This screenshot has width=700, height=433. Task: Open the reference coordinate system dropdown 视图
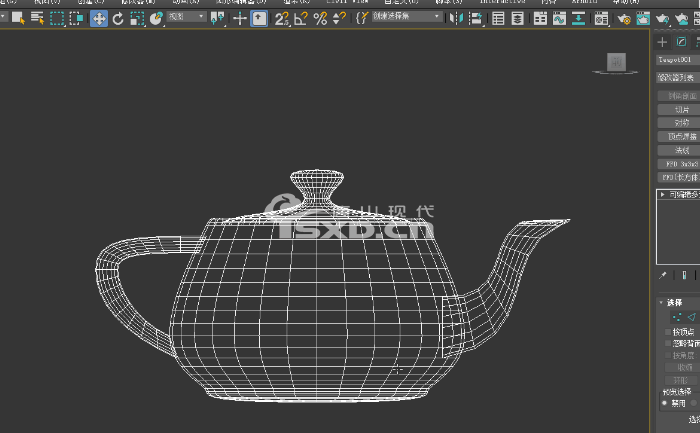pos(187,17)
